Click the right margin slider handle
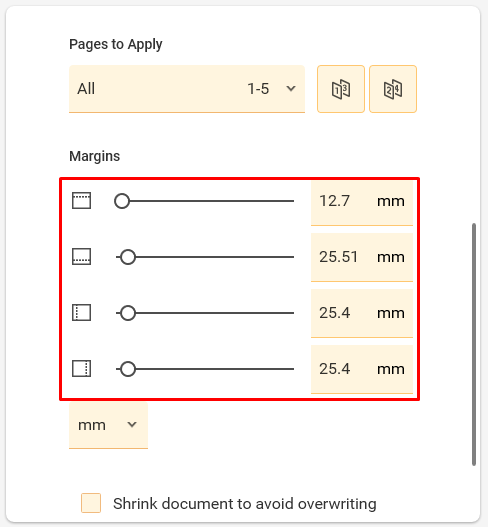This screenshot has height=527, width=488. tap(128, 369)
